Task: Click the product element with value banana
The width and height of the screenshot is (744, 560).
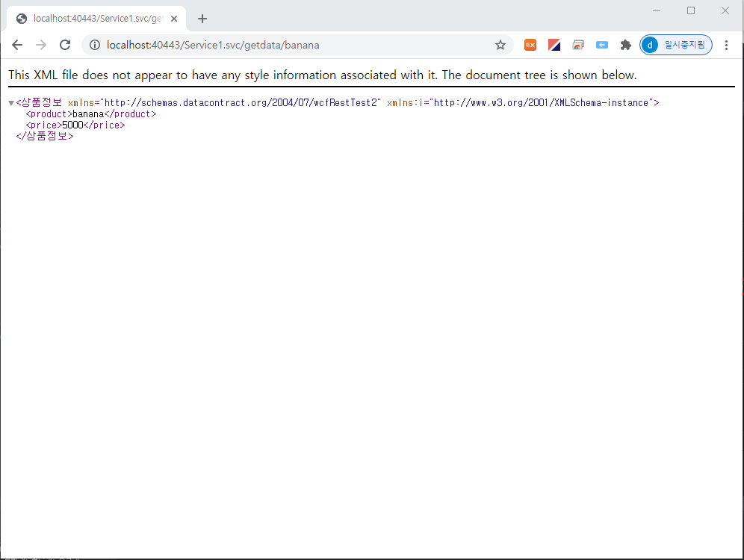Action: [91, 113]
